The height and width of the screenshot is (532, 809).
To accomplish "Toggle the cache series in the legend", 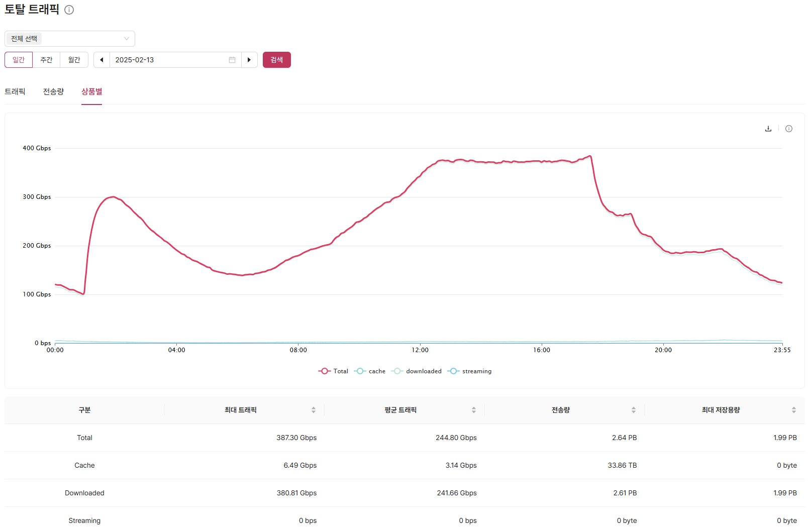I will 370,371.
